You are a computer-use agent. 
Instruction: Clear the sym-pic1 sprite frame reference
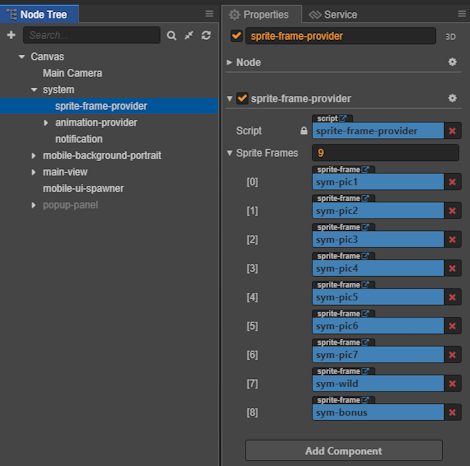[452, 182]
